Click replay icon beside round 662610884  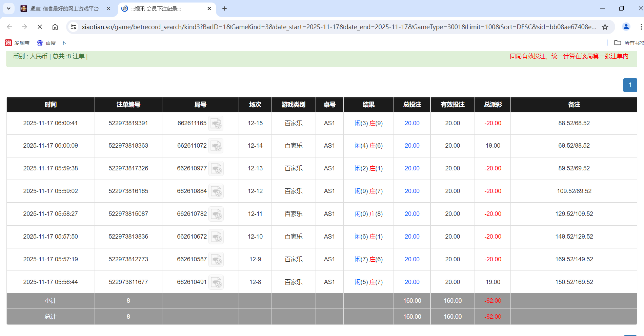(216, 191)
